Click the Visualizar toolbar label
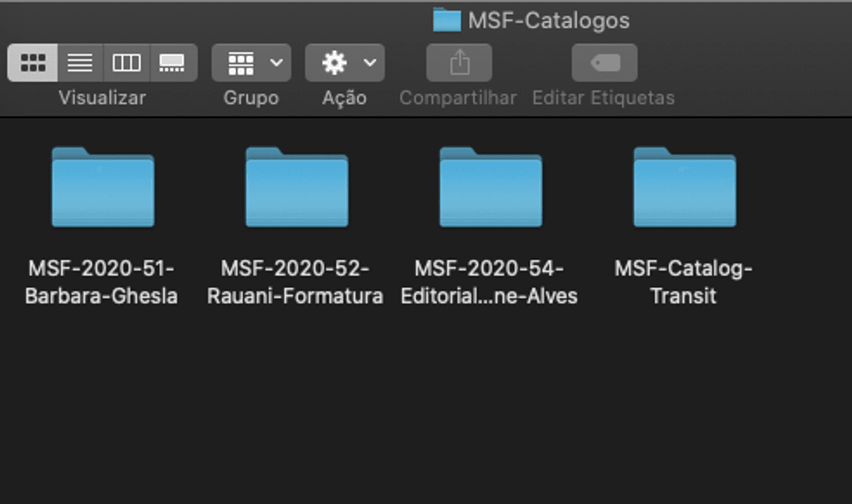Viewport: 852px width, 504px height. point(102,98)
